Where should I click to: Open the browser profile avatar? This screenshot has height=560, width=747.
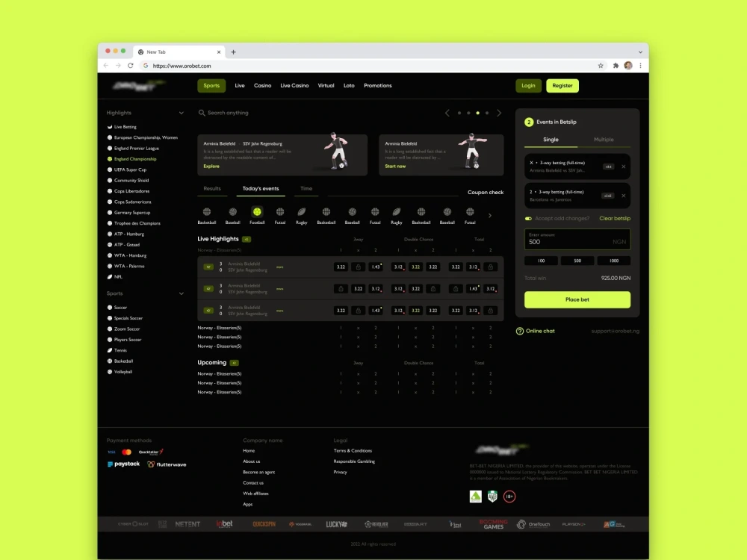tap(628, 66)
